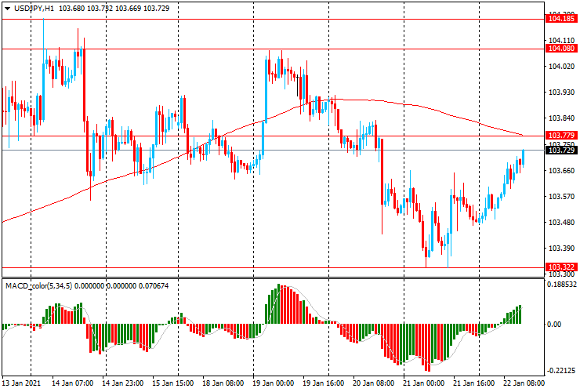Click the MACD_color(5,34,5) indicator label
The image size is (580, 392).
(39, 285)
